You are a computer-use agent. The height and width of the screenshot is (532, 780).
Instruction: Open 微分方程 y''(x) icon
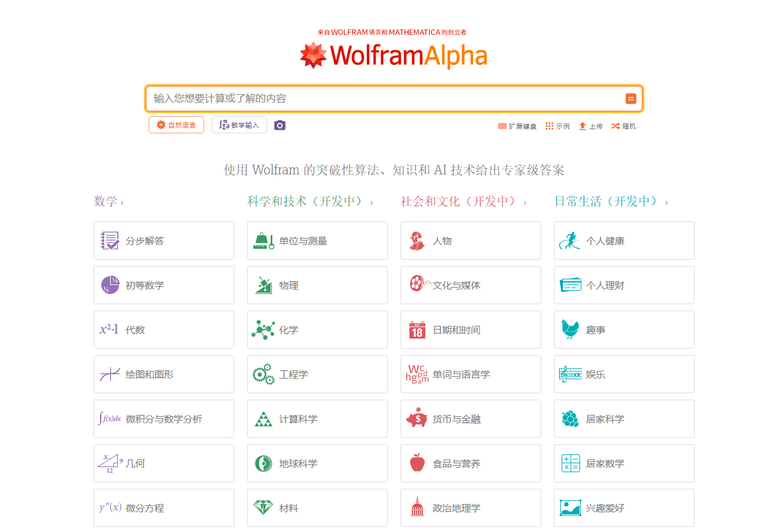coord(110,508)
